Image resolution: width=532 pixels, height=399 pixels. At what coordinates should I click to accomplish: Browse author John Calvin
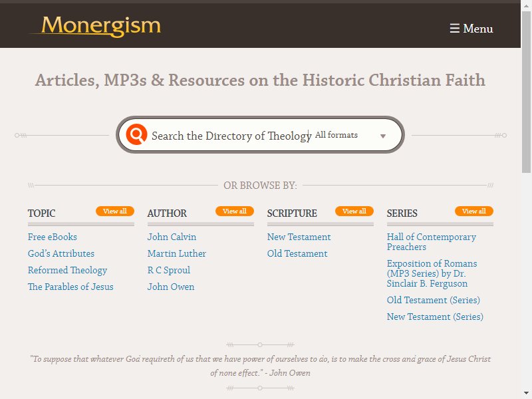coord(172,237)
